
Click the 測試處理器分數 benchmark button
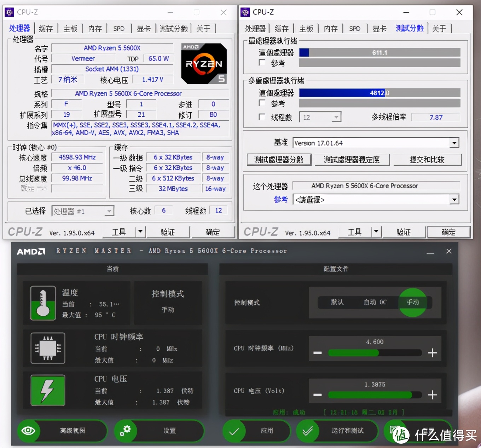[279, 160]
